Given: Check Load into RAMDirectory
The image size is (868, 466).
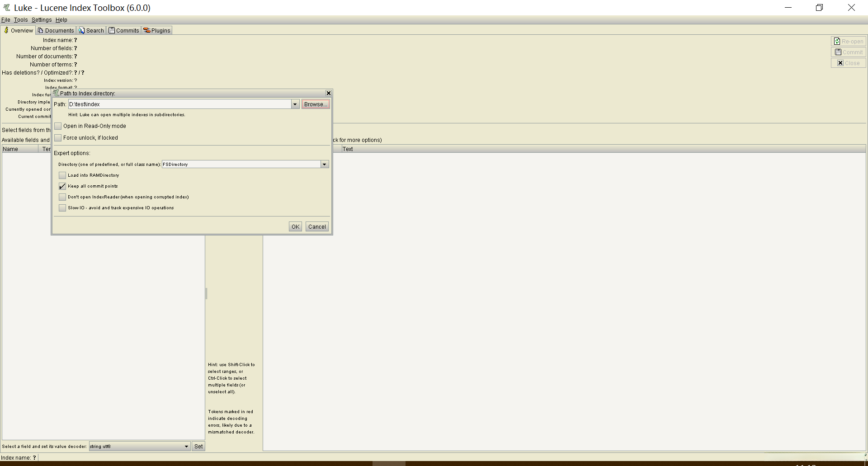Looking at the screenshot, I should 62,175.
